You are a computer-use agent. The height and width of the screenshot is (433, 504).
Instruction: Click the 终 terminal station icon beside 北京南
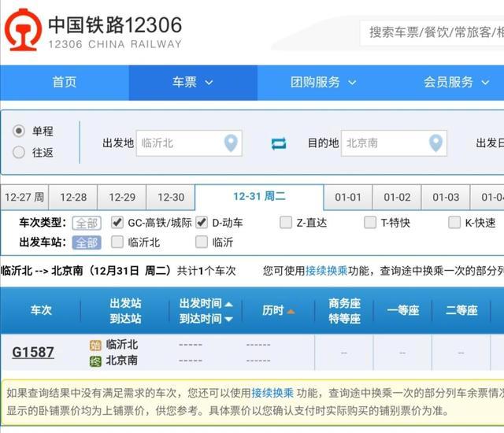point(95,361)
